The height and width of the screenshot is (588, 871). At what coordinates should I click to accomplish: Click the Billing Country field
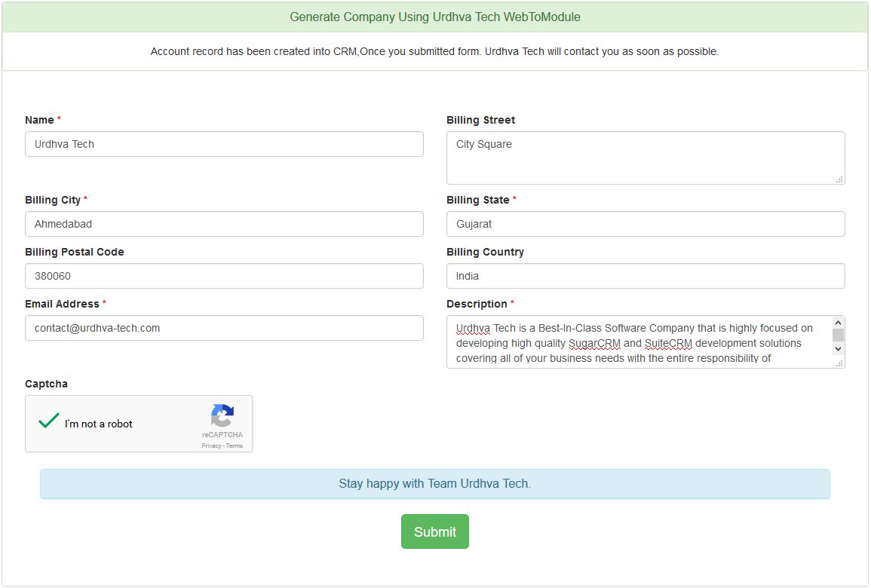coord(646,276)
